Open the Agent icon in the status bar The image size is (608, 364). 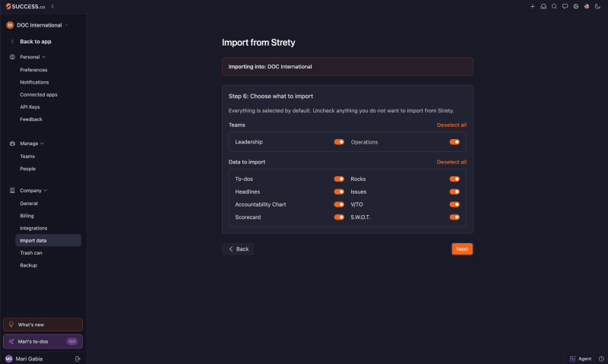pos(572,359)
